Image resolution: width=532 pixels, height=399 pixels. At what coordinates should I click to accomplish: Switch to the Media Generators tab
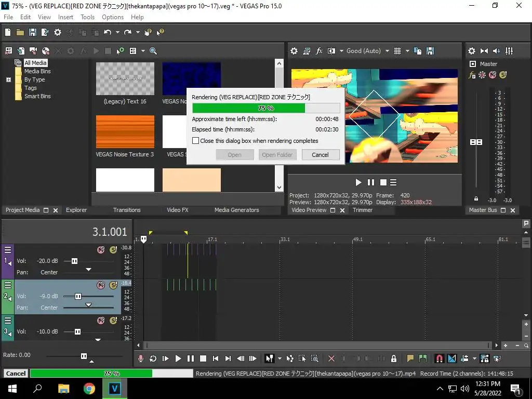[x=236, y=210]
